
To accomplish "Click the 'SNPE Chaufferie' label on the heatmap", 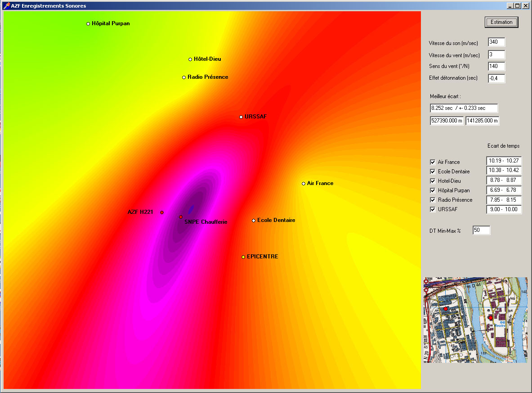I will click(206, 222).
